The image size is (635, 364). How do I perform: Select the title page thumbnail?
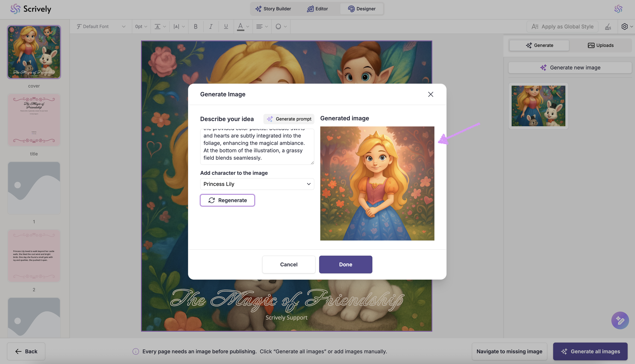coord(34,120)
